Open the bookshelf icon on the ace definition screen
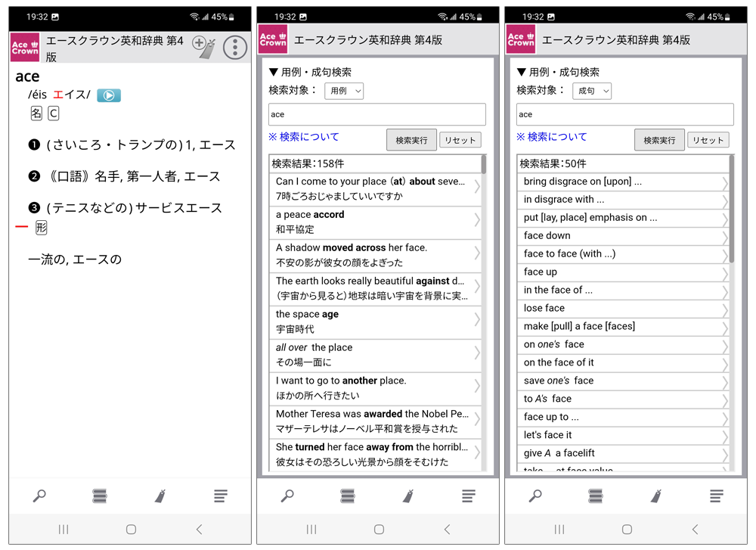The height and width of the screenshot is (550, 756). pyautogui.click(x=100, y=496)
